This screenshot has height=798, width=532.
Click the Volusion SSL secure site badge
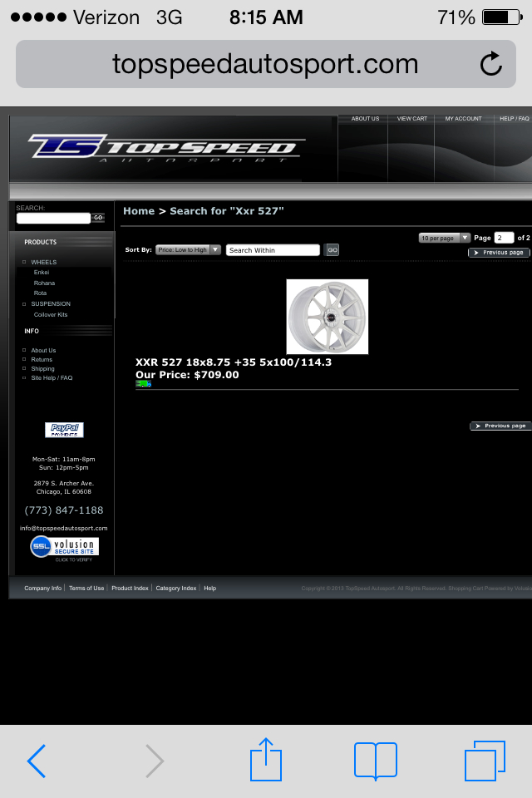click(x=64, y=547)
